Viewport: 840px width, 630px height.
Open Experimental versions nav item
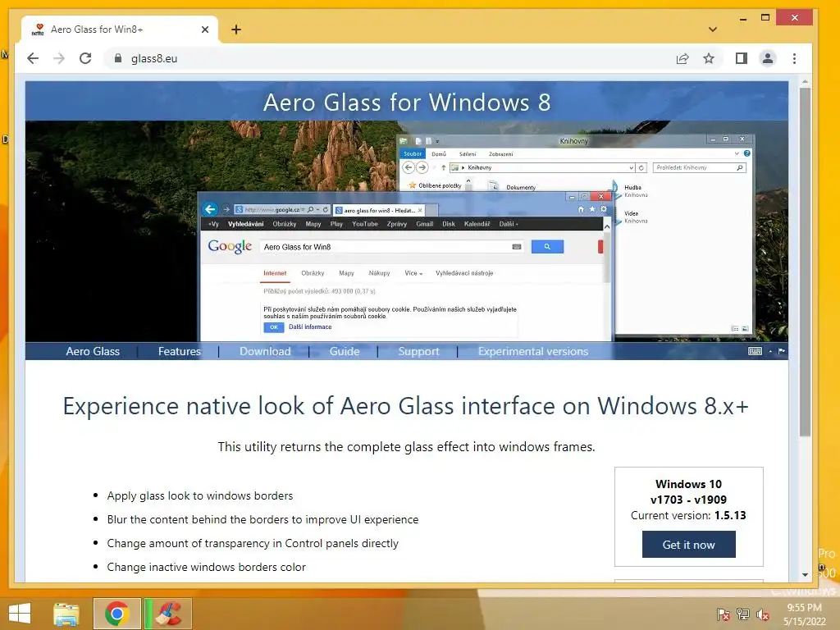(x=533, y=351)
